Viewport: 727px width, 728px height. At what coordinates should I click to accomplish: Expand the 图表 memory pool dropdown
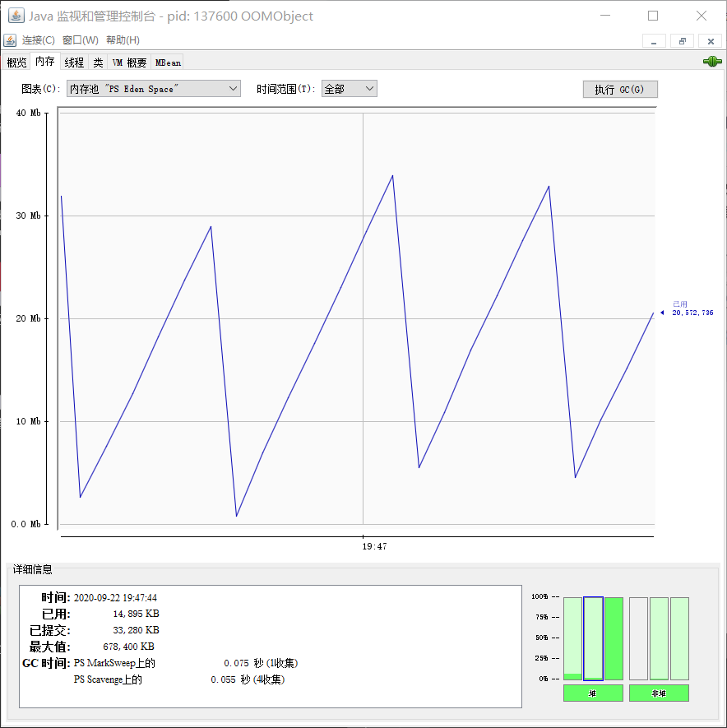coord(154,88)
